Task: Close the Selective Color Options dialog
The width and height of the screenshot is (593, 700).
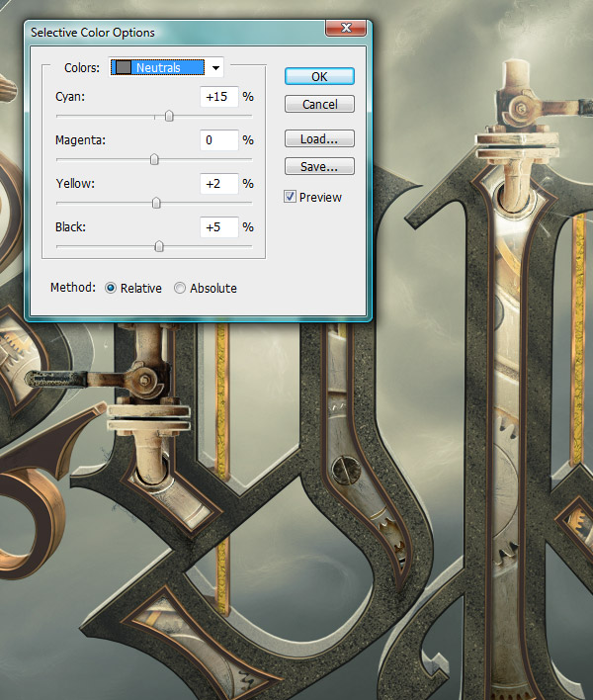Action: (x=346, y=28)
